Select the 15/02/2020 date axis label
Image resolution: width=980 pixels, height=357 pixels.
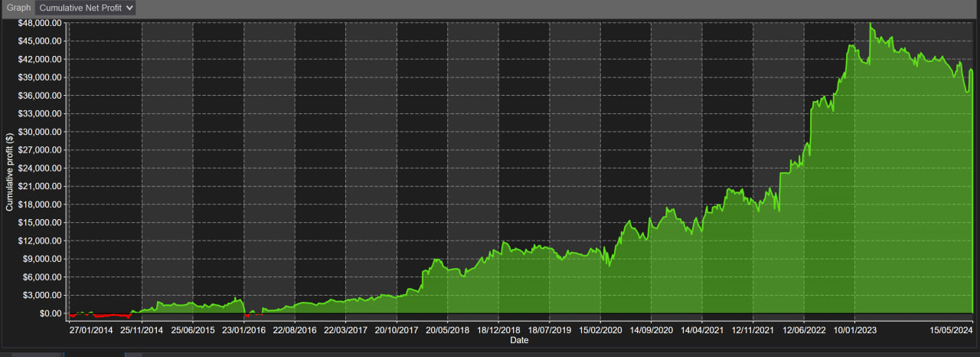[600, 330]
